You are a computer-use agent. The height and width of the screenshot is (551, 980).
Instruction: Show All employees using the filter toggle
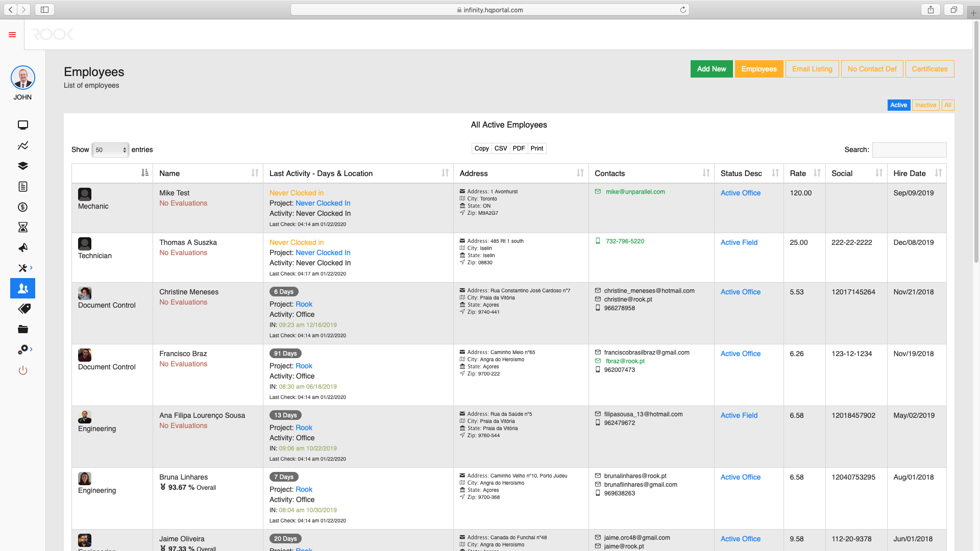947,105
